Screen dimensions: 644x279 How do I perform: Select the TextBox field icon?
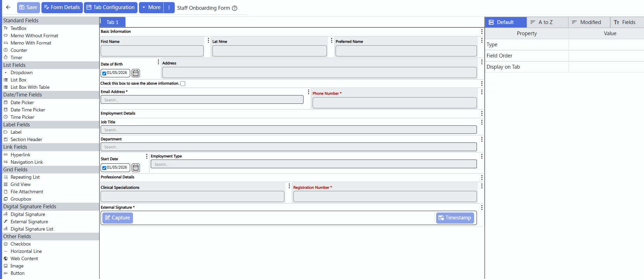pos(6,28)
